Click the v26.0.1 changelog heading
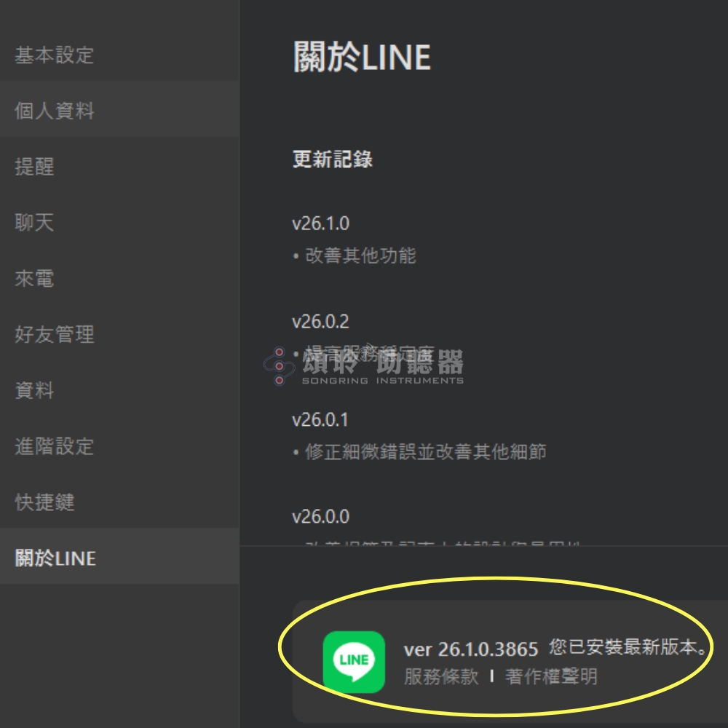Image resolution: width=728 pixels, height=728 pixels. pos(320,419)
